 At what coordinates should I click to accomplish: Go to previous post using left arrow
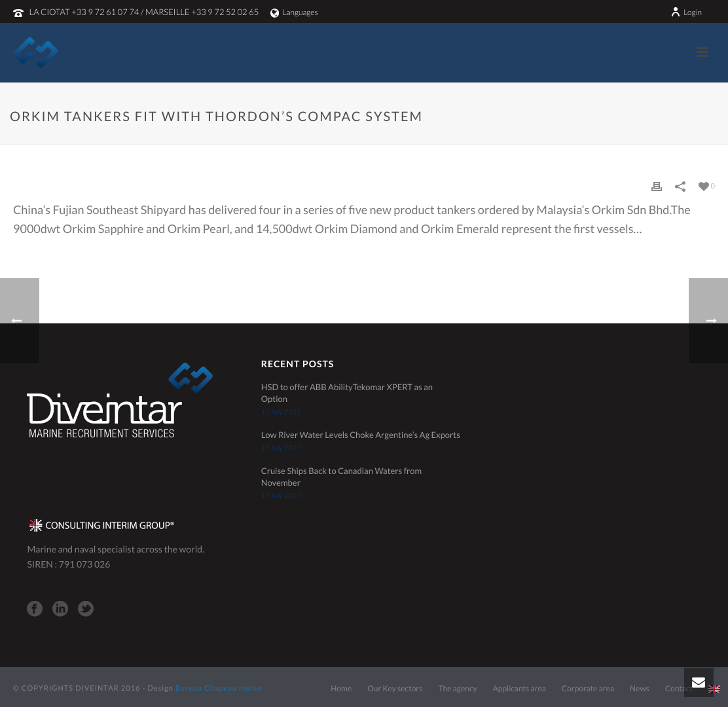click(19, 321)
